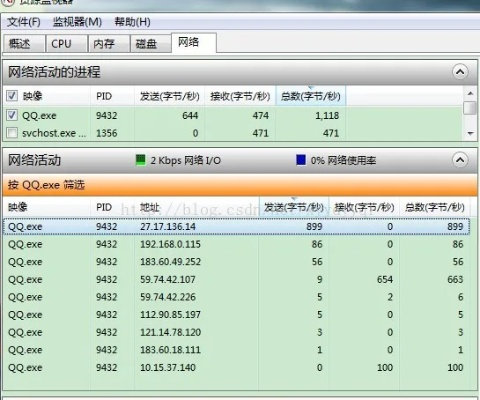The height and width of the screenshot is (400, 480).
Task: Click the 1,118 total bytes value
Action: 327,116
